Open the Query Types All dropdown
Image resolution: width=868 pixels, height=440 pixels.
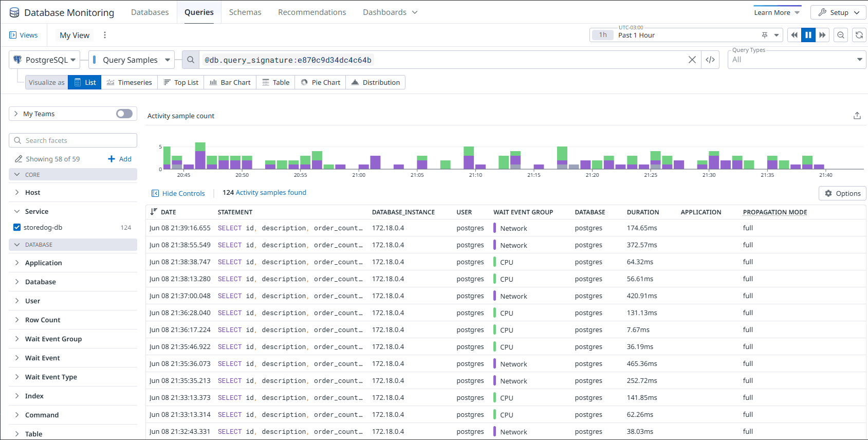coord(797,60)
